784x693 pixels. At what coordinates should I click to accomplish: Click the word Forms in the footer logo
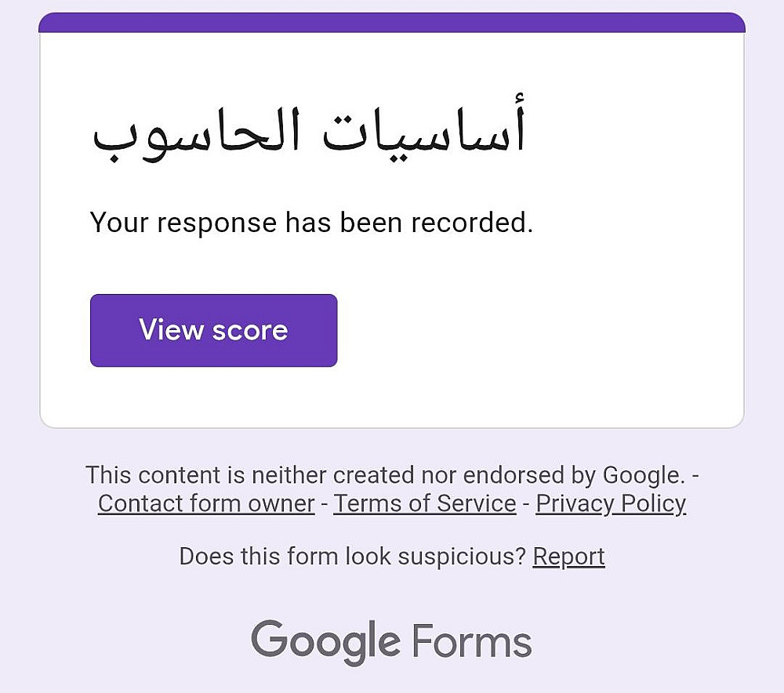(472, 641)
